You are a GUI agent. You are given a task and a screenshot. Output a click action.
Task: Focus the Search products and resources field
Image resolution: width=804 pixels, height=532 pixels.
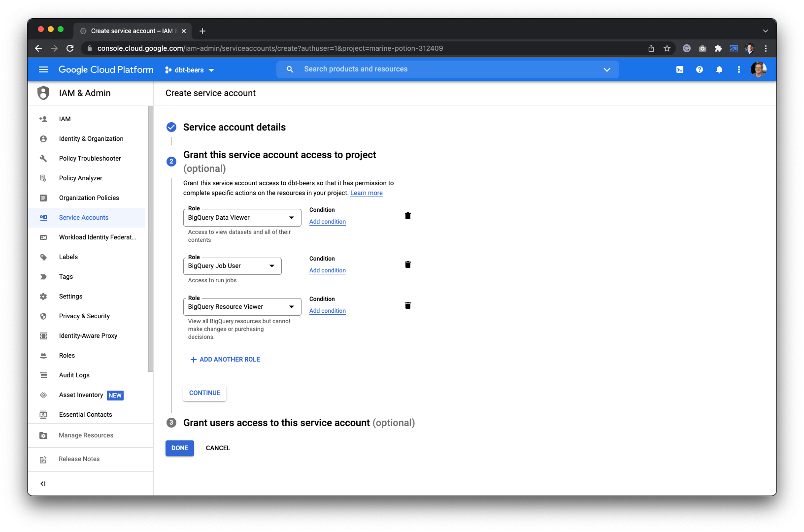click(x=447, y=69)
